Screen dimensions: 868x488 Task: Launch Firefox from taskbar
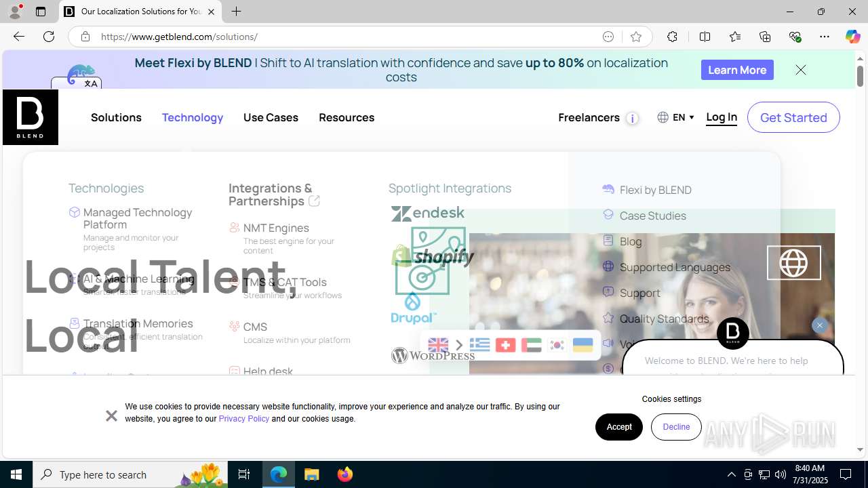[x=345, y=474]
